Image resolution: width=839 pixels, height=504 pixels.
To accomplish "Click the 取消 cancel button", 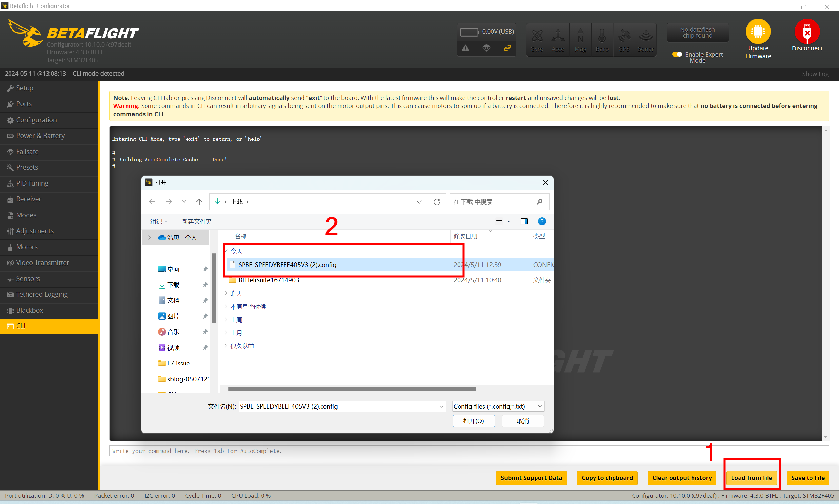I will [523, 421].
